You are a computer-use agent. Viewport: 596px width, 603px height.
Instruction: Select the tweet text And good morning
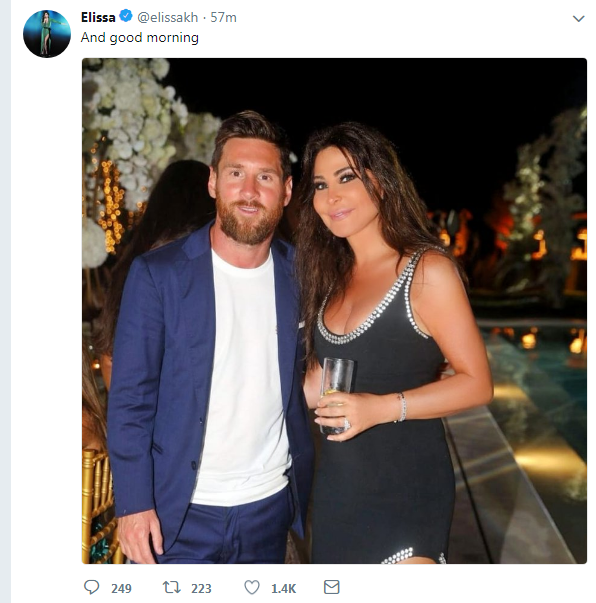(x=140, y=38)
